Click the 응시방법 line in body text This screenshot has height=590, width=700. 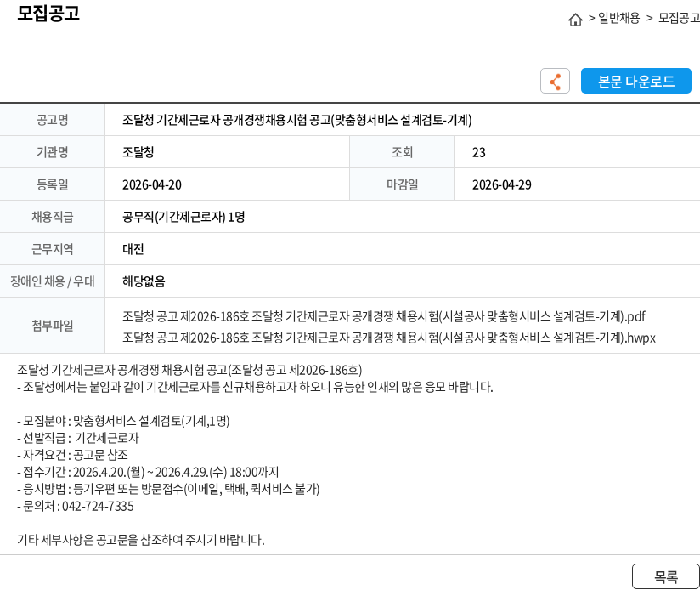click(168, 489)
